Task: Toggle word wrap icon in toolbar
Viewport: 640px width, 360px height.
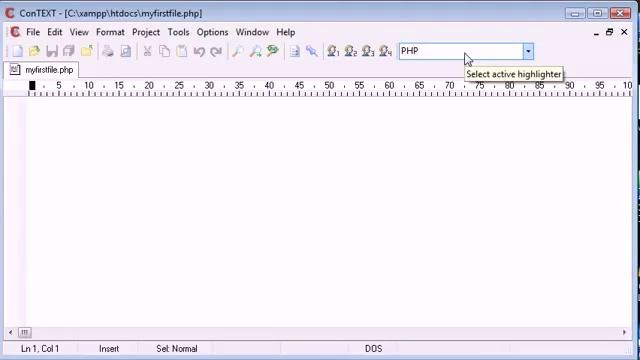Action: (294, 51)
